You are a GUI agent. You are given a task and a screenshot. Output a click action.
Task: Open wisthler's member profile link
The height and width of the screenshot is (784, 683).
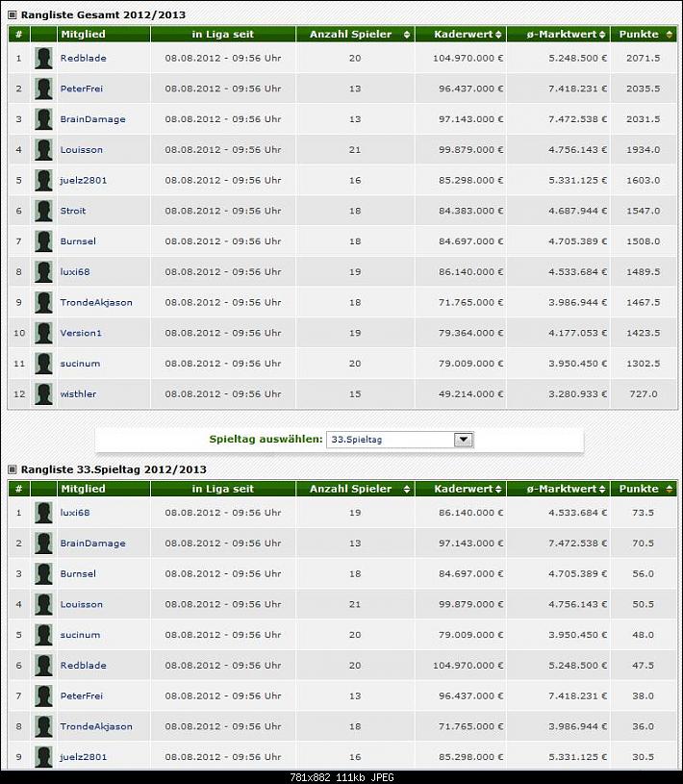[x=78, y=393]
